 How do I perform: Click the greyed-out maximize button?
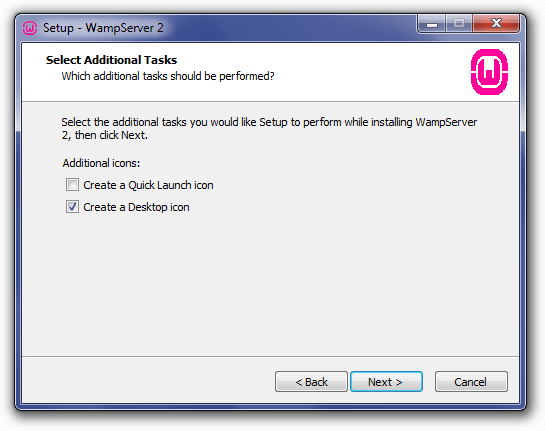459,24
